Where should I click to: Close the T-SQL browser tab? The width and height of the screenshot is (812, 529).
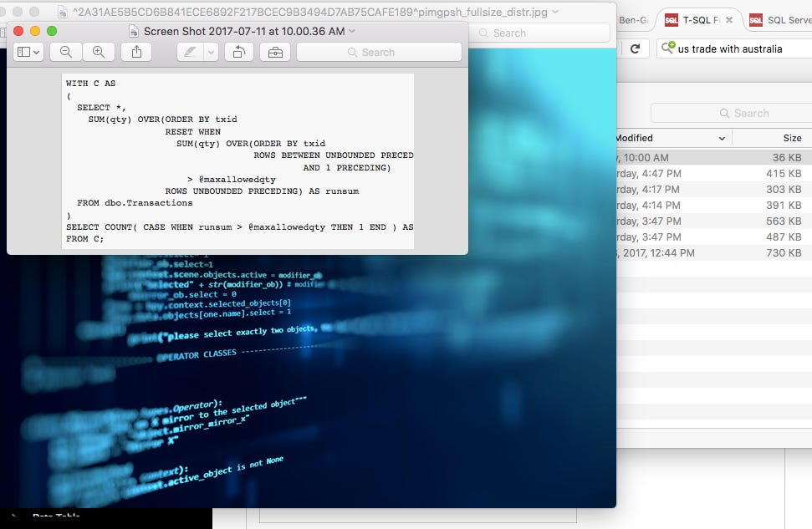[x=729, y=20]
